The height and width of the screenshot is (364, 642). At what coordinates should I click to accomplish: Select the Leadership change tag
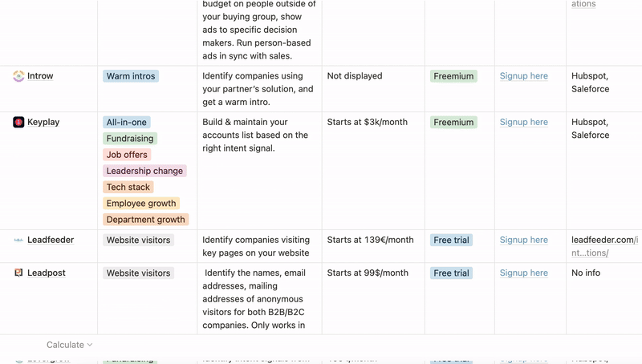tap(145, 171)
